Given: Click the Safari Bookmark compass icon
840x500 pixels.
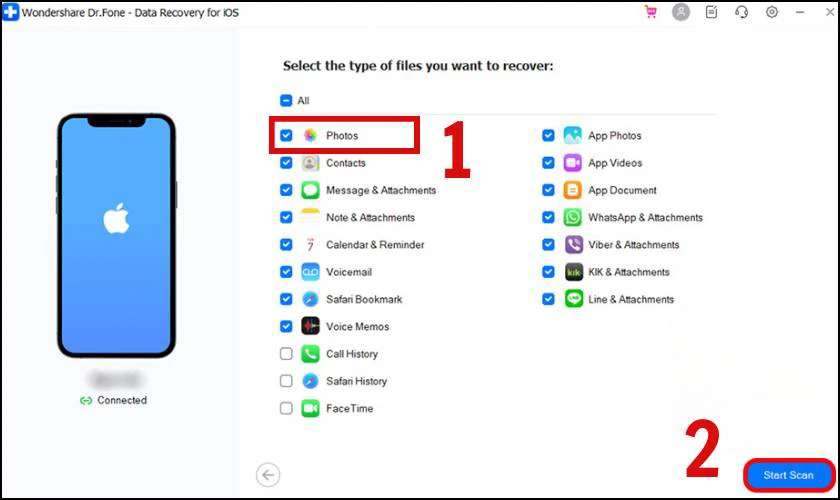Looking at the screenshot, I should (310, 299).
